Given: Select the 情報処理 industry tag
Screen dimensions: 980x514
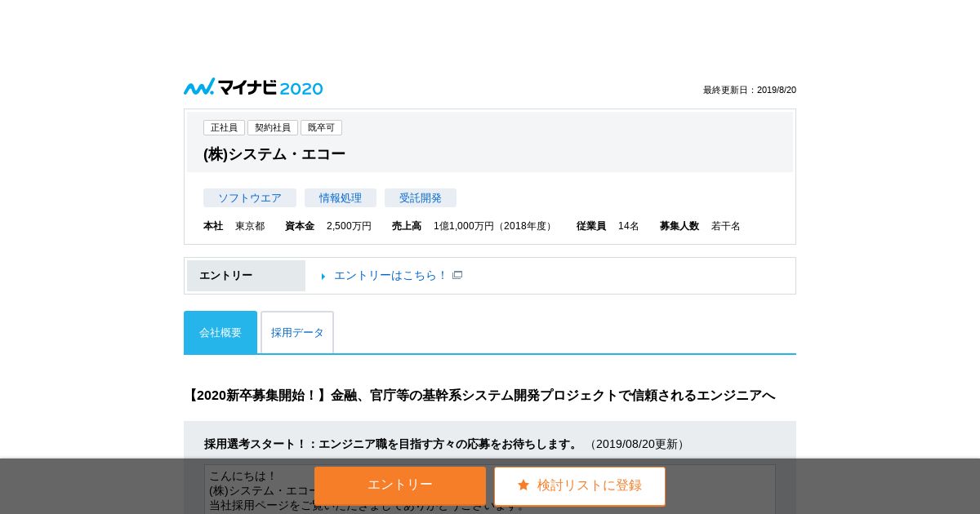Looking at the screenshot, I should coord(341,198).
